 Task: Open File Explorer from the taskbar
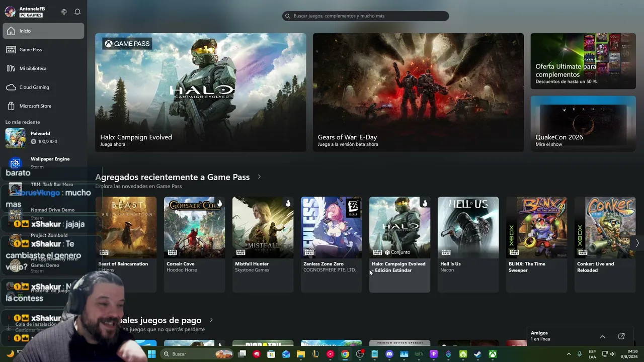click(x=301, y=354)
